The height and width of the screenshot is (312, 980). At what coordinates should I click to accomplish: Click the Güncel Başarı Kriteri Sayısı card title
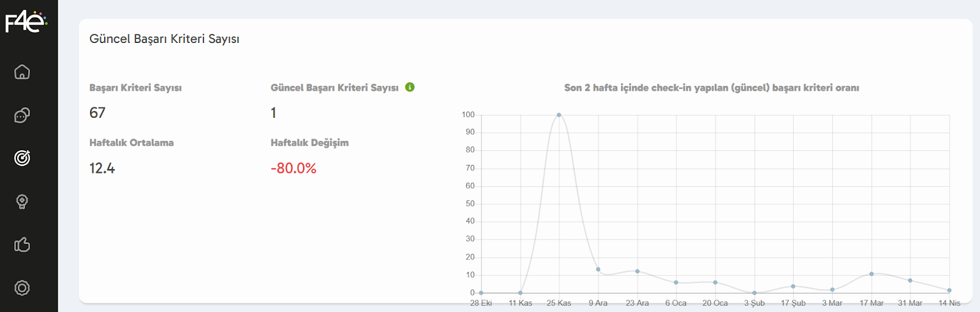(164, 39)
